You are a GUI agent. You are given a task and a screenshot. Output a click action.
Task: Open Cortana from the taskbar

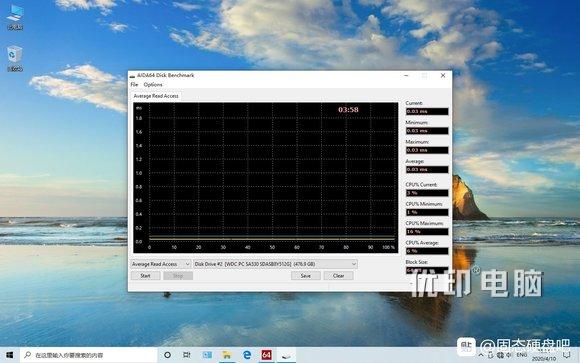(167, 355)
